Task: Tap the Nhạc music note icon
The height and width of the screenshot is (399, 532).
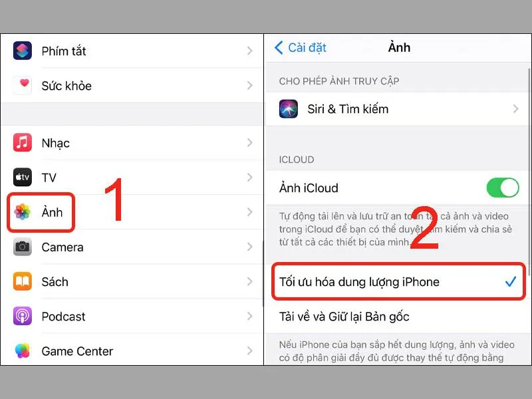Action: (23, 142)
